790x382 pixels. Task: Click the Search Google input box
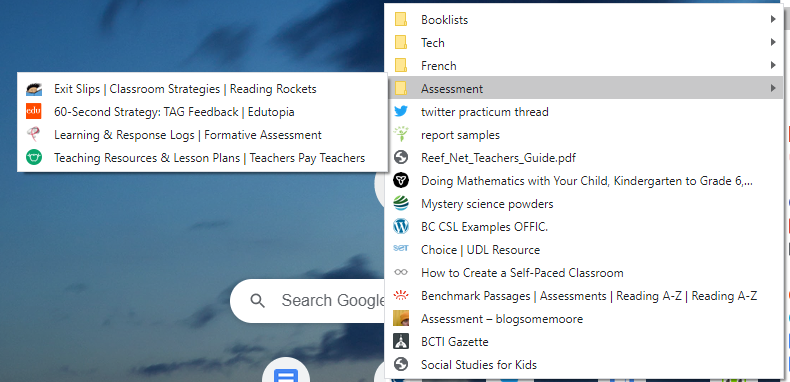pyautogui.click(x=307, y=301)
